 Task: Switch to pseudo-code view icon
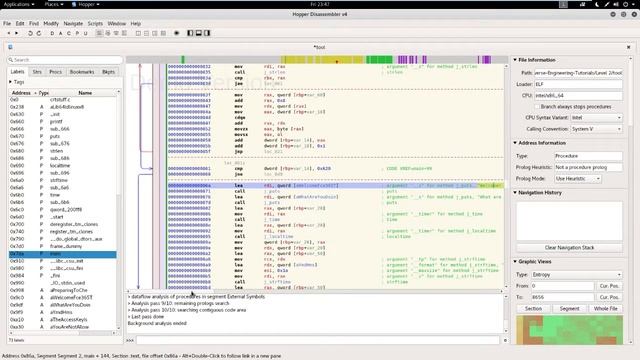pos(116,33)
